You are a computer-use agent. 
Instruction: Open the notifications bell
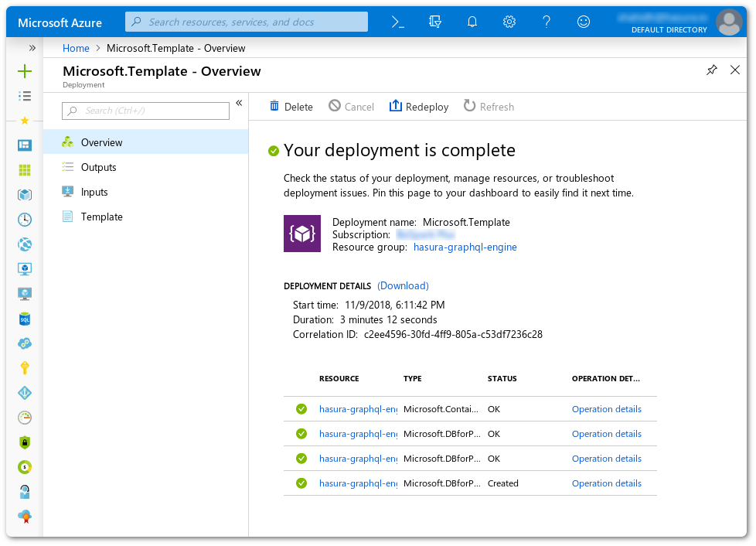pyautogui.click(x=472, y=22)
